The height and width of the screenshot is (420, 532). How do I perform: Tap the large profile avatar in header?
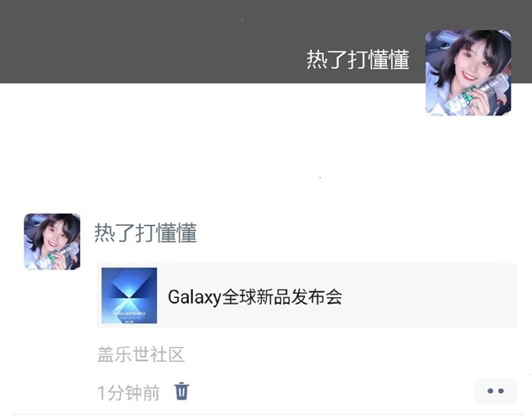(x=468, y=73)
